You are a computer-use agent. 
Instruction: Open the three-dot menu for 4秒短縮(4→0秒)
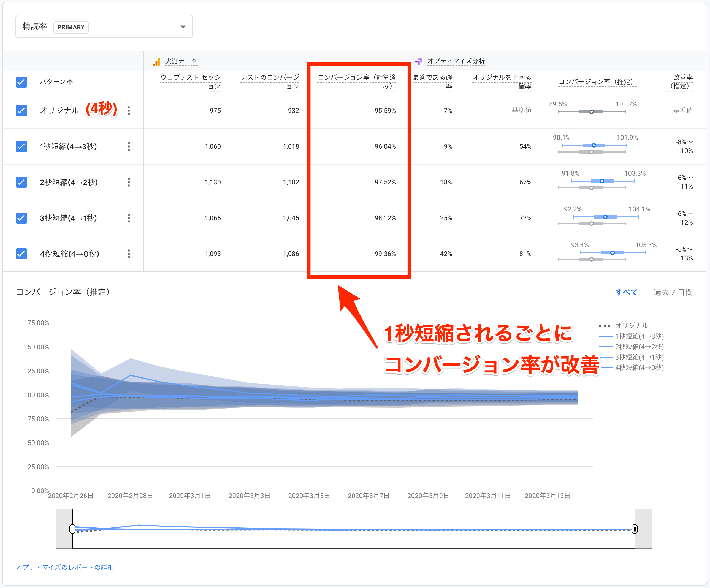click(129, 254)
